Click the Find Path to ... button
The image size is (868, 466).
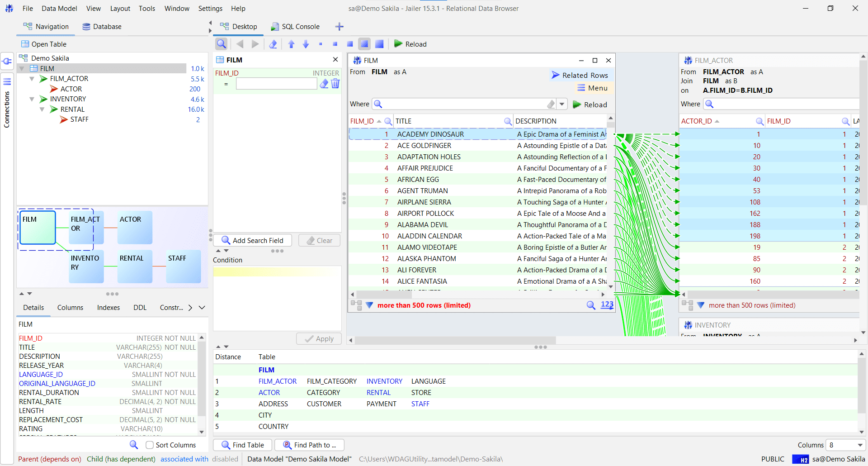coord(310,445)
